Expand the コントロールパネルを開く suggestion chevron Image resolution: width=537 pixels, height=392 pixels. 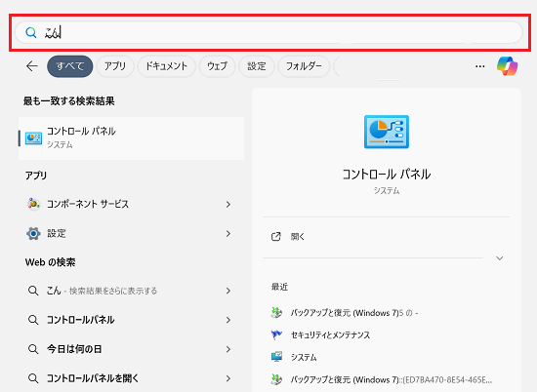(228, 378)
